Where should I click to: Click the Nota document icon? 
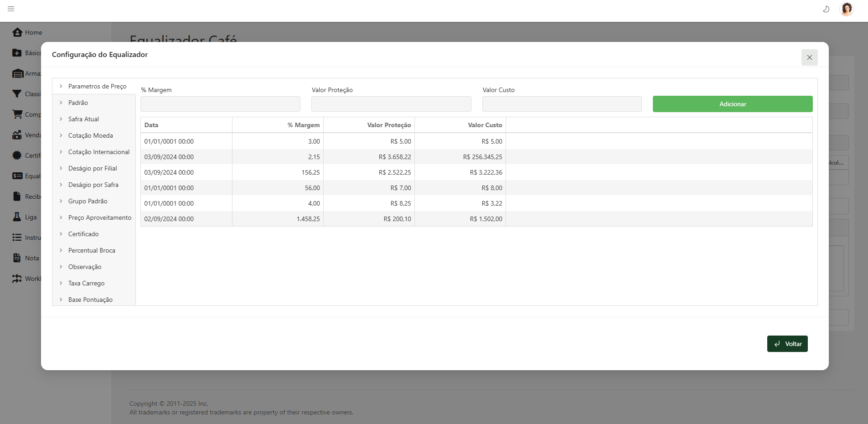[17, 258]
